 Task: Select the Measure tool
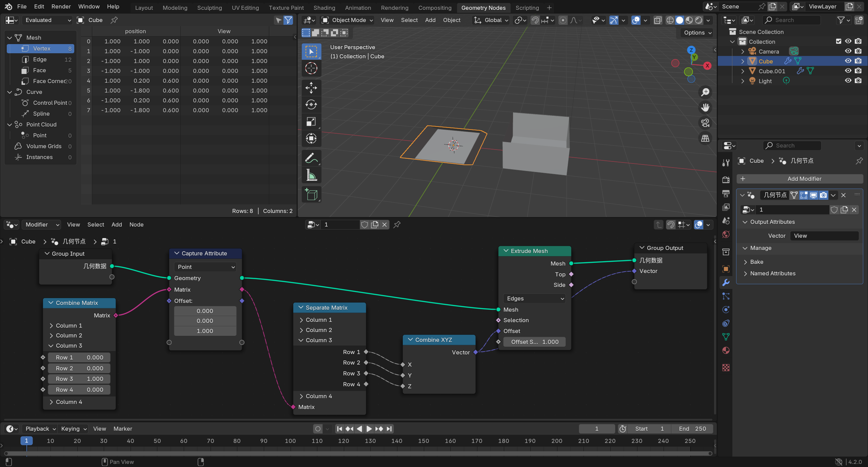(311, 175)
